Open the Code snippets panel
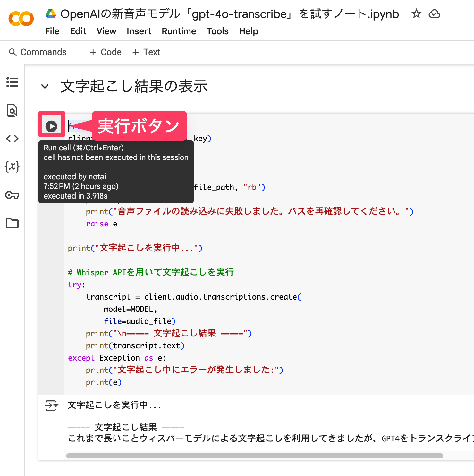 12,139
